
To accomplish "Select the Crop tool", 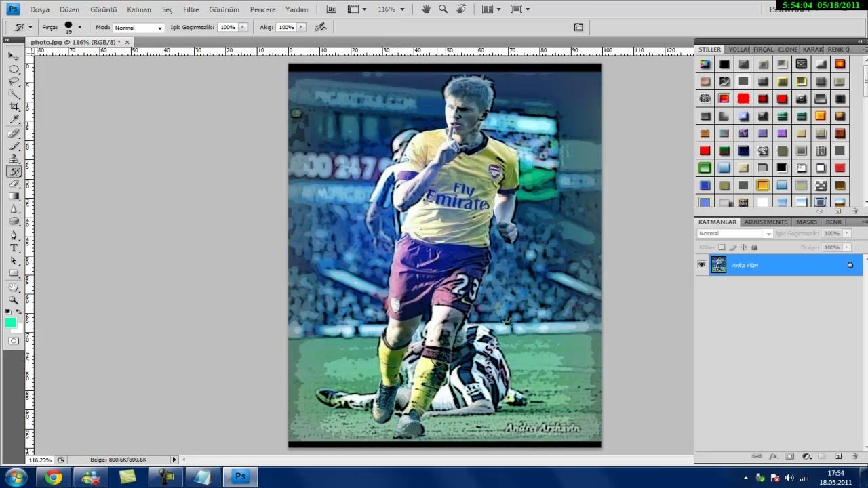I will [14, 106].
